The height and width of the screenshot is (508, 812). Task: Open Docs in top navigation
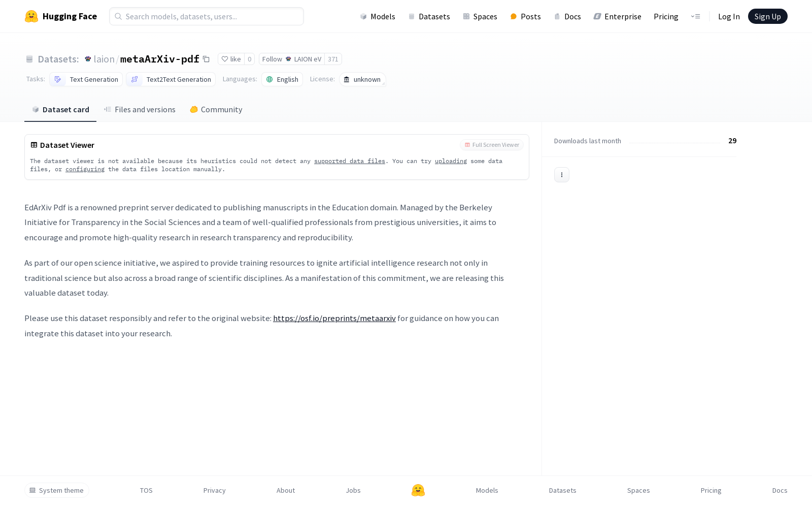tap(567, 16)
